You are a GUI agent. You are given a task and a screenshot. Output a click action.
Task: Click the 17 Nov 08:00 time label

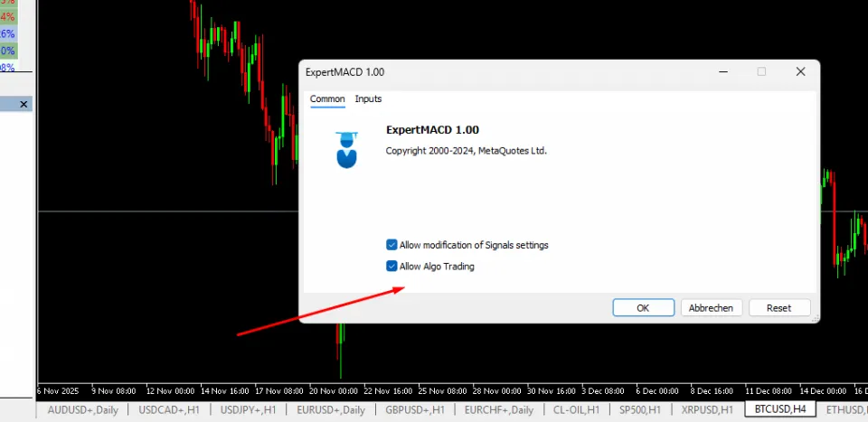[279, 391]
